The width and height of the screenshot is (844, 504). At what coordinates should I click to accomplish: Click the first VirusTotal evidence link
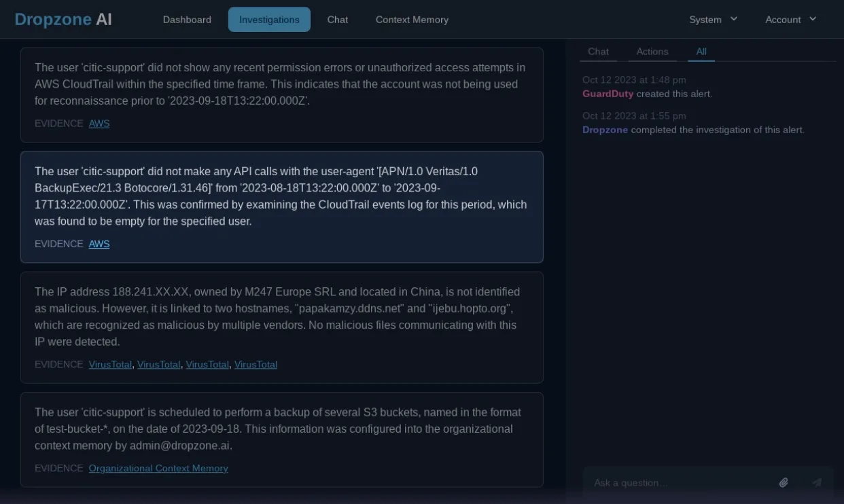110,364
